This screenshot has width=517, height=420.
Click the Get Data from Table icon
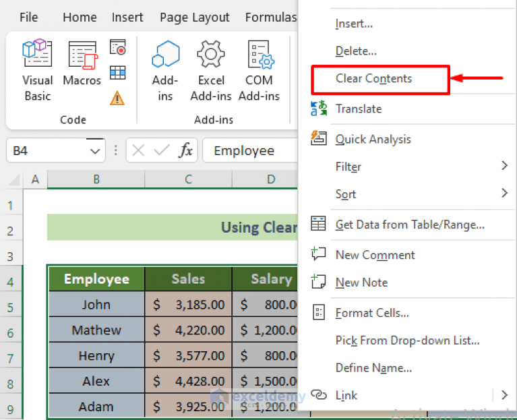318,224
